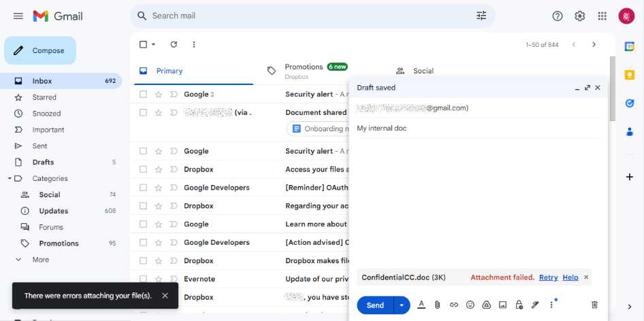Select the Google Developers Reminder OAuth email
This screenshot has height=321, width=644.
point(143,188)
